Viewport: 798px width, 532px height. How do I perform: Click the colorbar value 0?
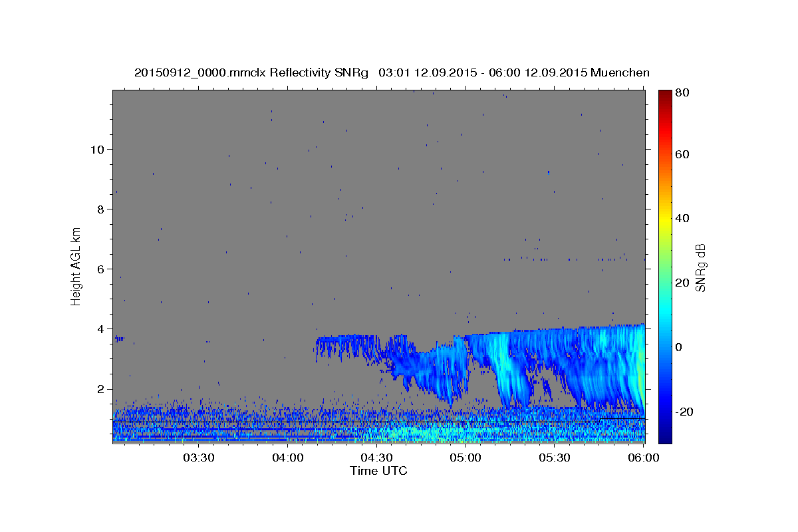[680, 347]
